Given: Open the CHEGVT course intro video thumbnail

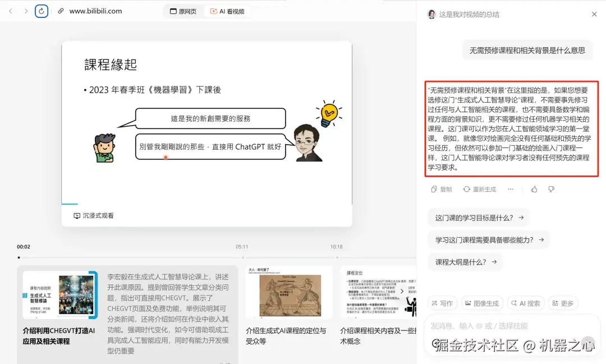Looking at the screenshot, I should tap(59, 292).
